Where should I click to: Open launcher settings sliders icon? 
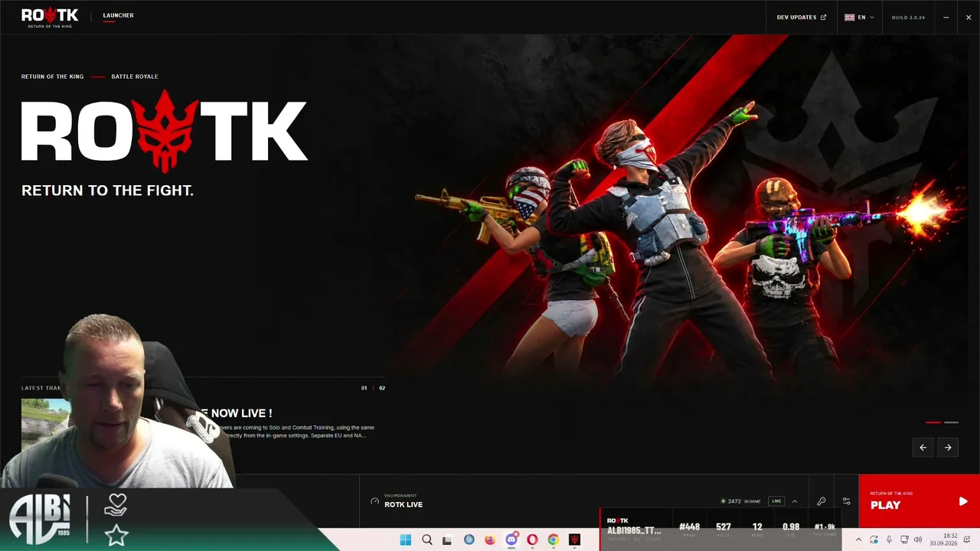coord(846,501)
